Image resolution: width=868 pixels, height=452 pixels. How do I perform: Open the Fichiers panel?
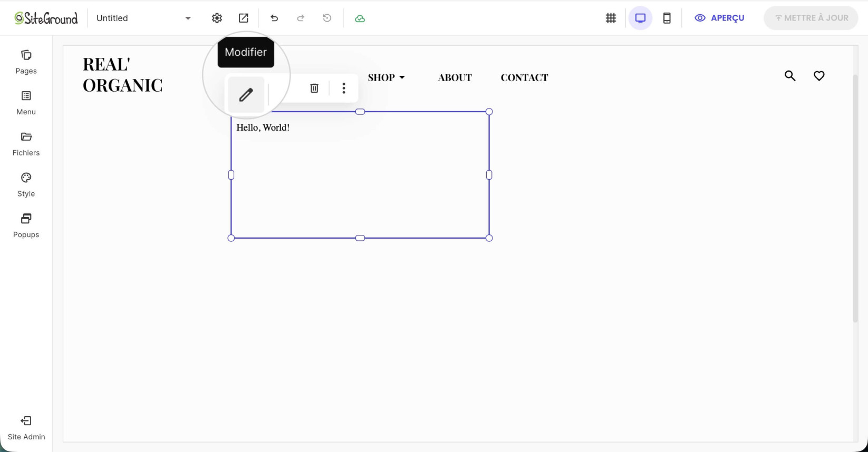[x=26, y=144]
